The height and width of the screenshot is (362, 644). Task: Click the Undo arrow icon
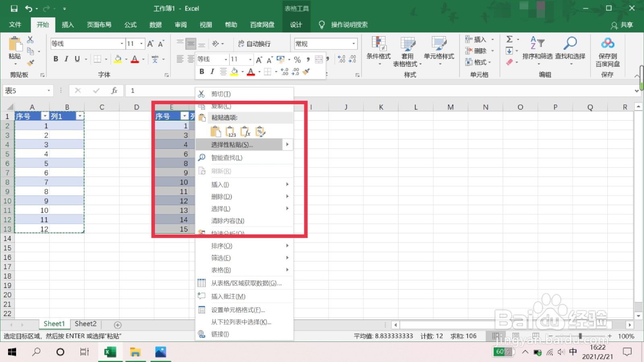click(29, 8)
